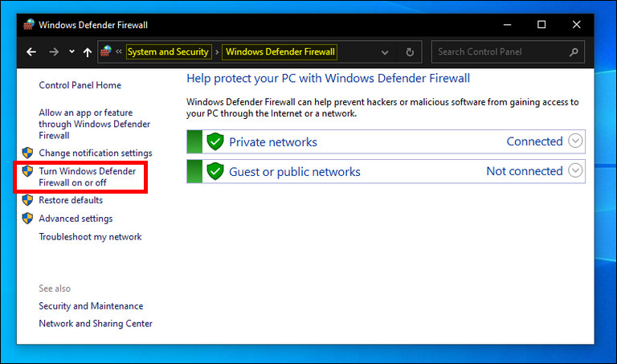Click the magnifier search icon

tap(574, 52)
